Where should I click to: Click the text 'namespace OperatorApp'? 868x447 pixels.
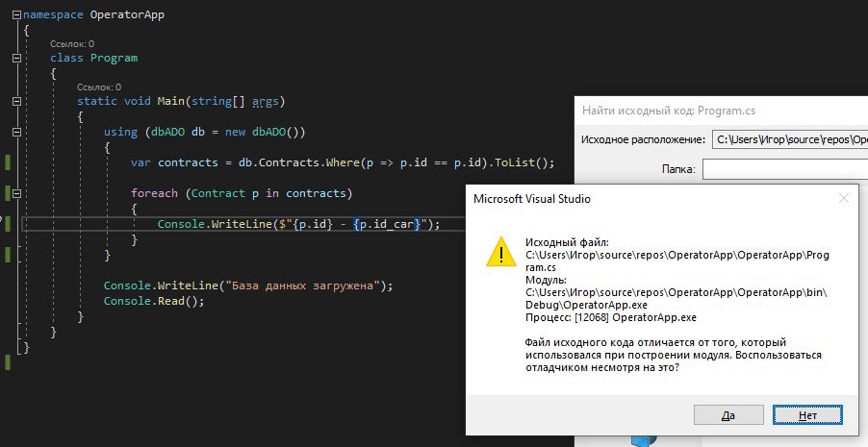click(x=93, y=15)
